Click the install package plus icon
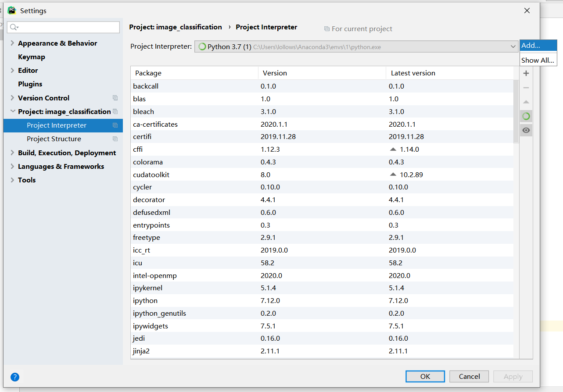Viewport: 563px width, 392px height. point(526,73)
